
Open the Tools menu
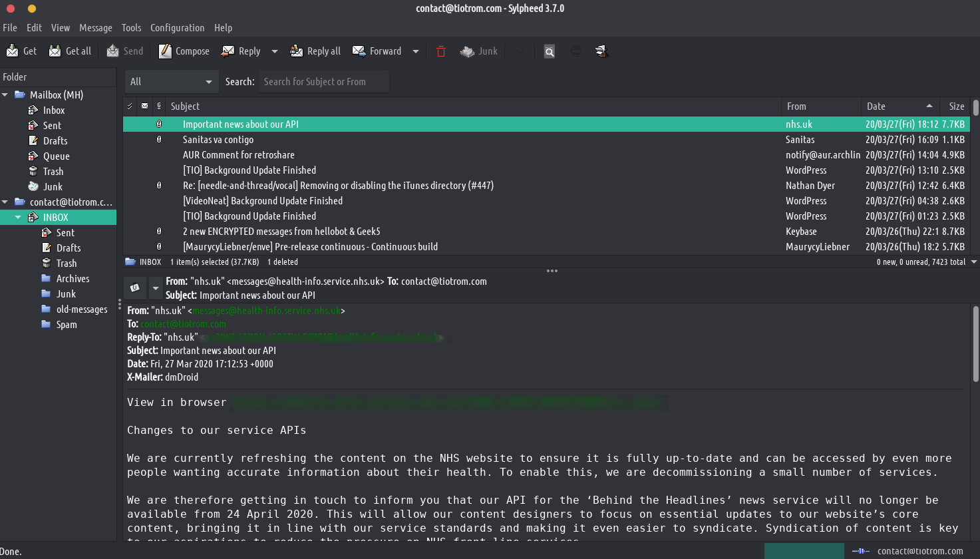click(x=131, y=28)
